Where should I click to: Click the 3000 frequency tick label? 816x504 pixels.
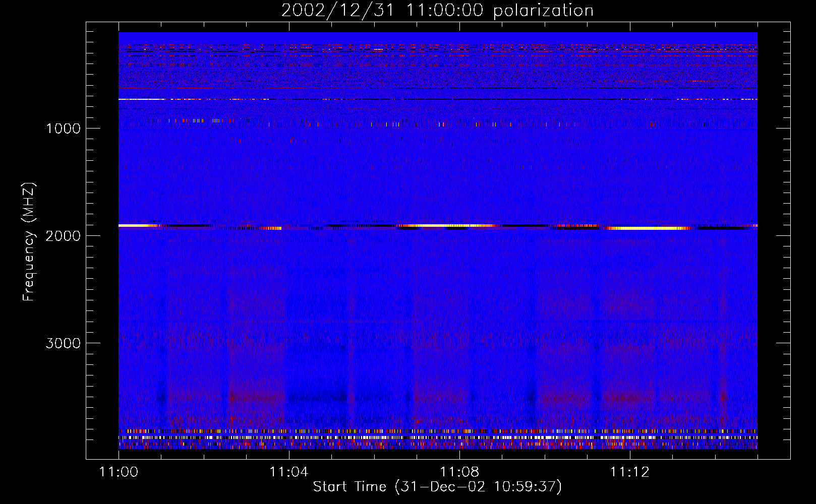click(63, 343)
